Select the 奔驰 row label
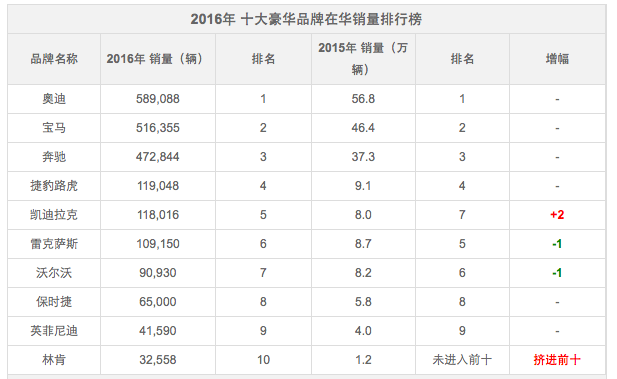 54,157
